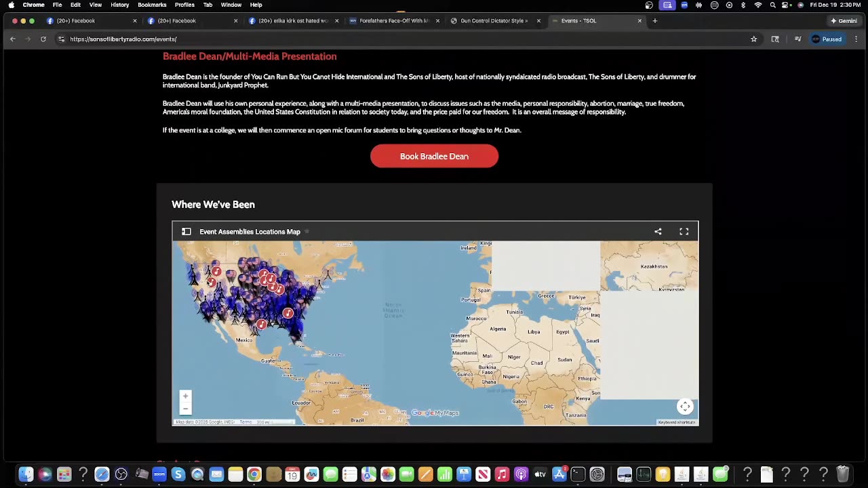This screenshot has height=488, width=868.
Task: Click the date and time clock
Action: pyautogui.click(x=836, y=5)
